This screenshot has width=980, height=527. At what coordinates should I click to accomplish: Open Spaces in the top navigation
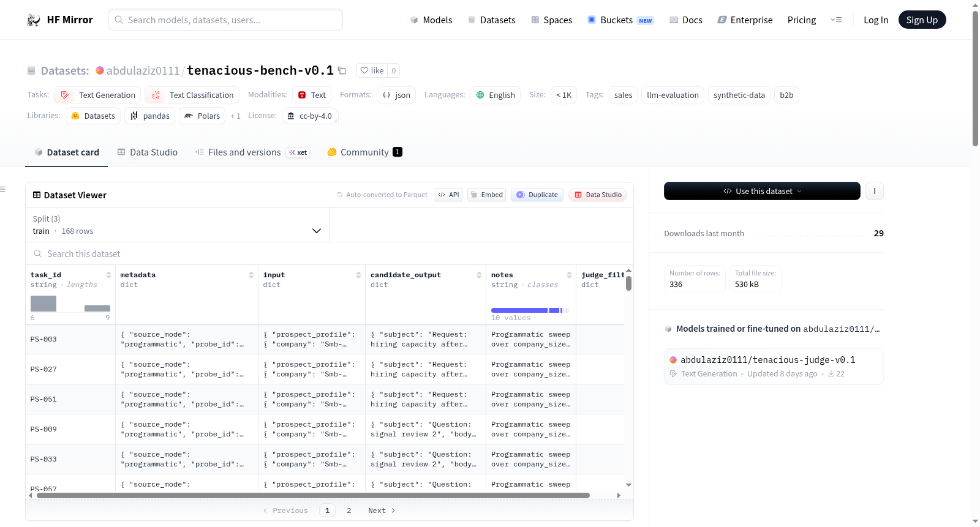551,20
